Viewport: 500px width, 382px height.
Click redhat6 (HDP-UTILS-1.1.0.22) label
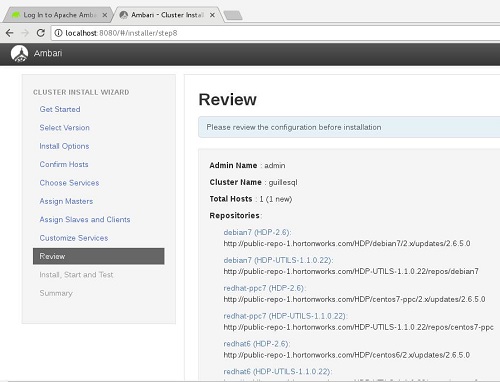tap(278, 371)
